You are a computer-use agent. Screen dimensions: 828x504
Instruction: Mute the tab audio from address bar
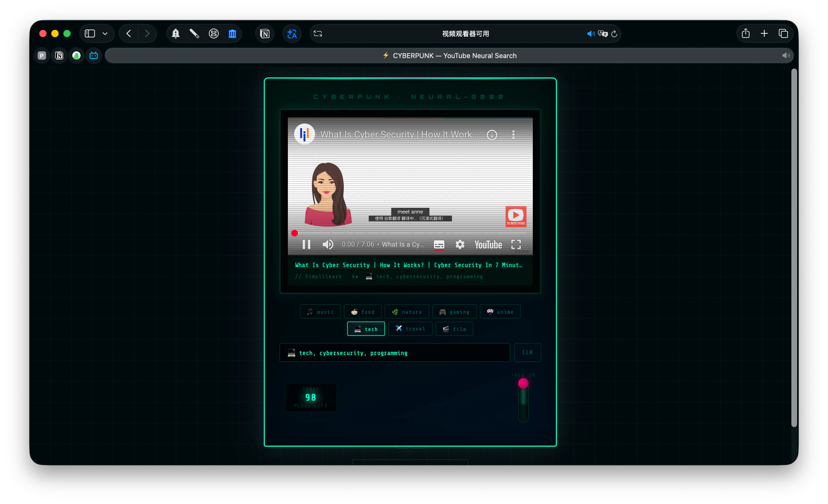pos(591,33)
